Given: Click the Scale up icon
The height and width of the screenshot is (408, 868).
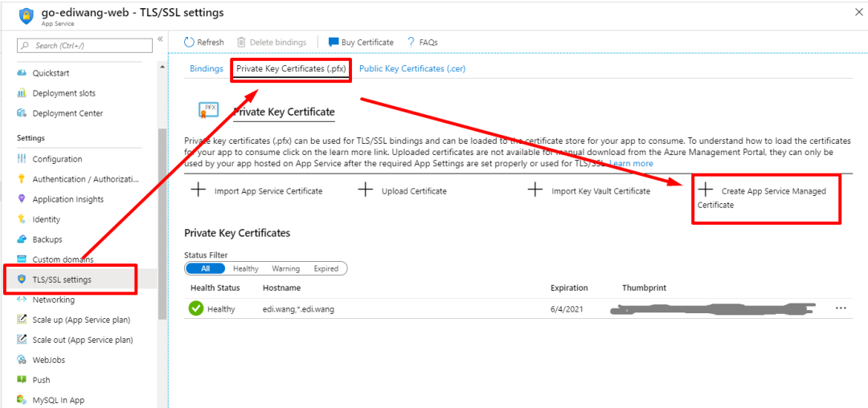Looking at the screenshot, I should tap(22, 320).
